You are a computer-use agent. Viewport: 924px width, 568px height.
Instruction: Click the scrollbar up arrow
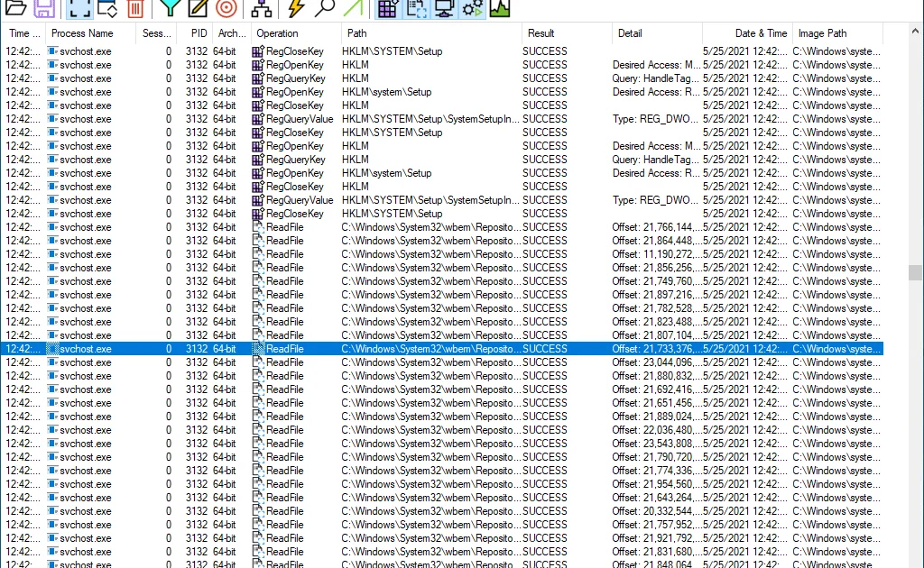[x=917, y=30]
